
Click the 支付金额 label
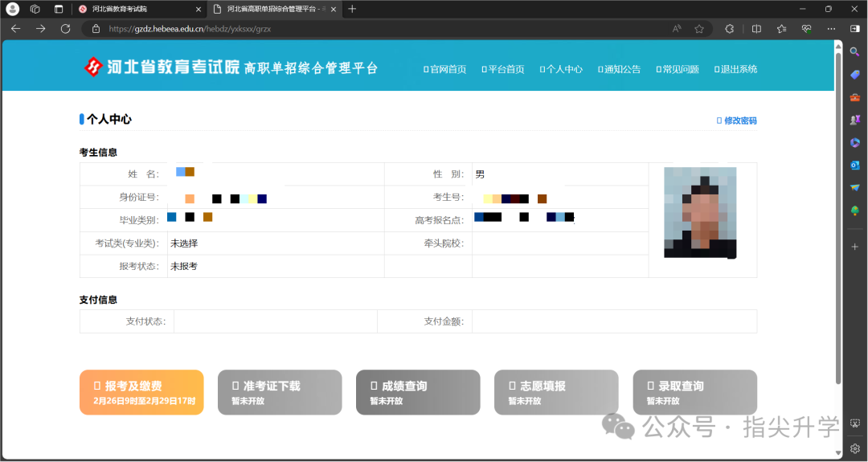coord(444,321)
